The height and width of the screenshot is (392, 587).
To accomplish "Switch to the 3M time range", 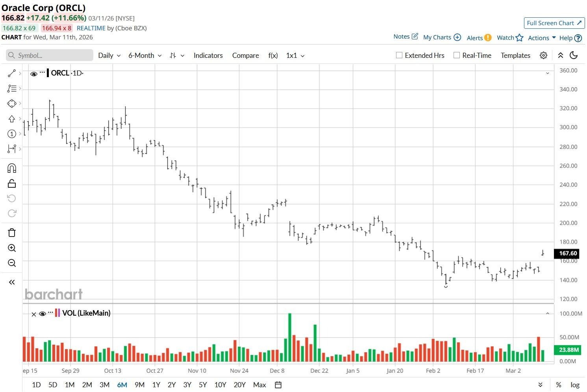I will (104, 385).
